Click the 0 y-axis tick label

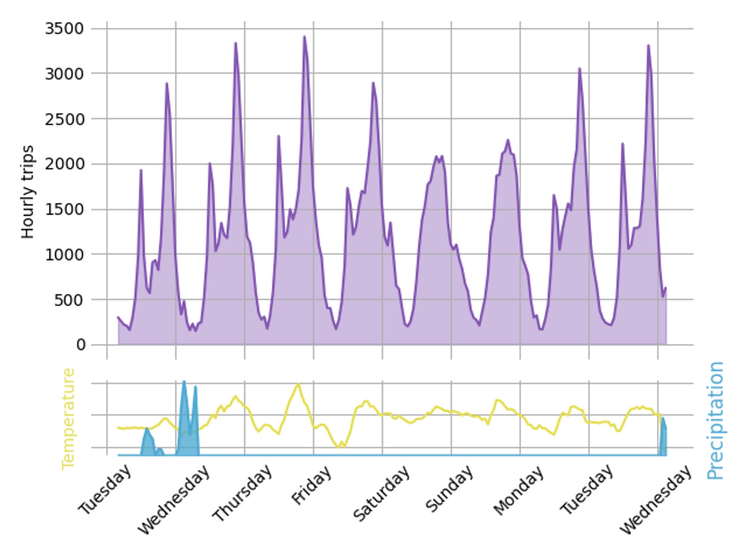point(81,345)
